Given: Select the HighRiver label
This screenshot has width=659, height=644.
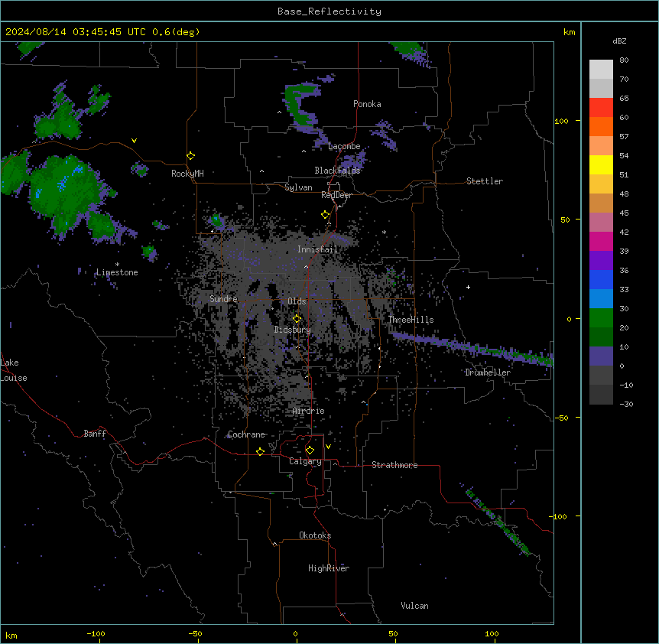Looking at the screenshot, I should [329, 568].
